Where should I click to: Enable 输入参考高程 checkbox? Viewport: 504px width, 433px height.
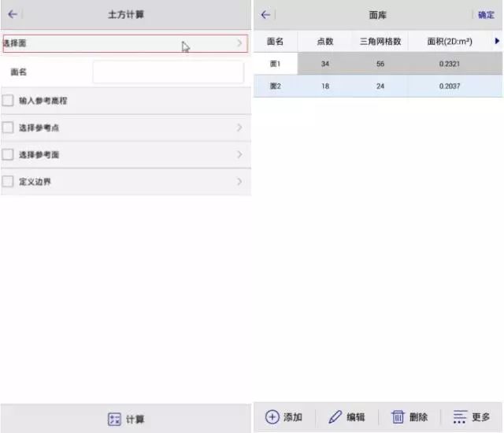8,100
